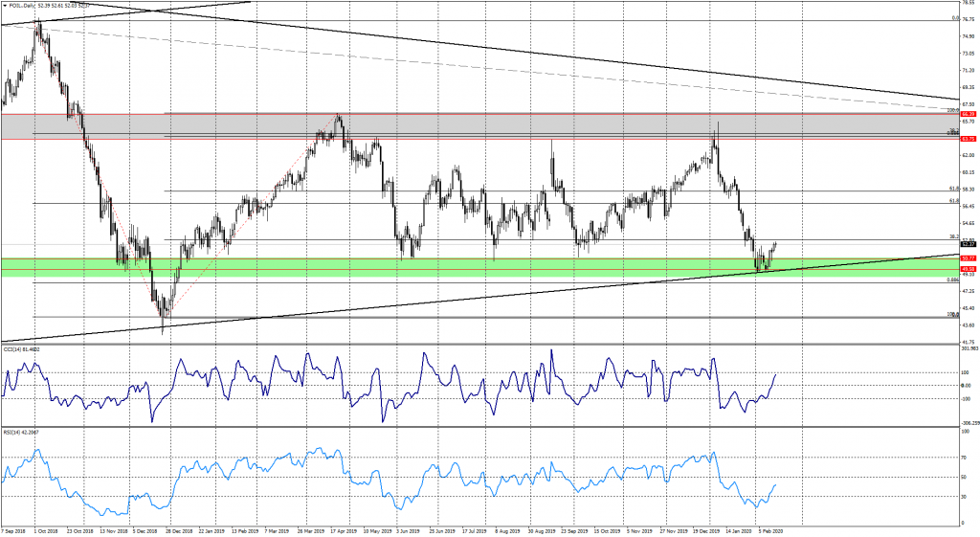Click the divider between CCI and RSI panes
The height and width of the screenshot is (537, 980).
479,428
